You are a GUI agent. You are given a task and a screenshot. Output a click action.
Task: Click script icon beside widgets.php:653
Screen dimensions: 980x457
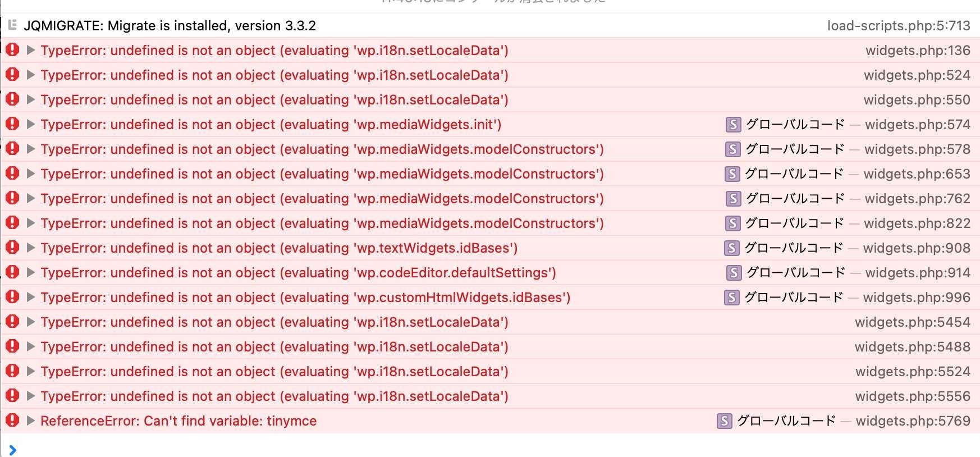[732, 174]
